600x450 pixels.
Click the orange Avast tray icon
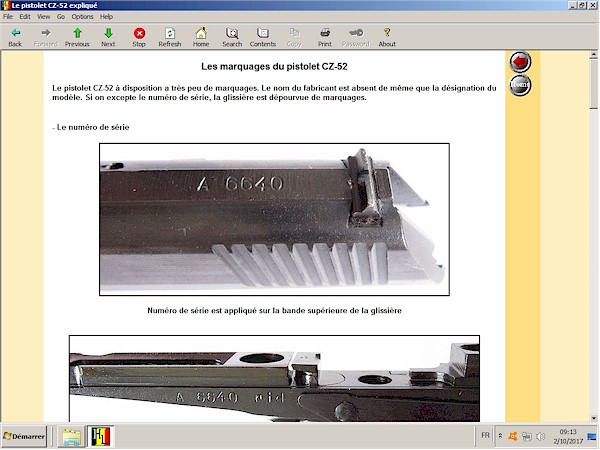tap(513, 436)
